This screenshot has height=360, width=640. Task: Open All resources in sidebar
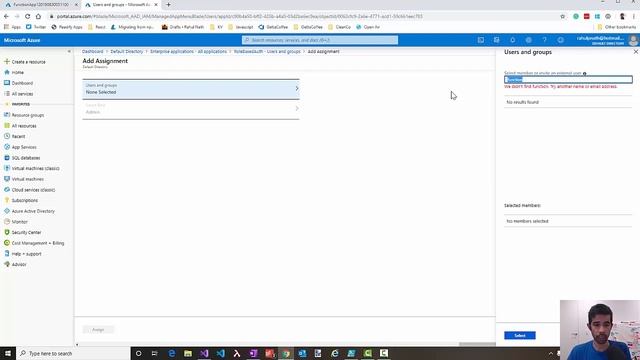pyautogui.click(x=20, y=126)
